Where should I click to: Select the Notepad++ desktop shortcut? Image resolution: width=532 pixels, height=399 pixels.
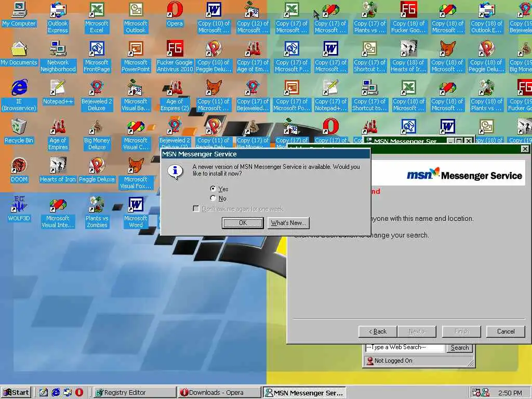tap(58, 92)
